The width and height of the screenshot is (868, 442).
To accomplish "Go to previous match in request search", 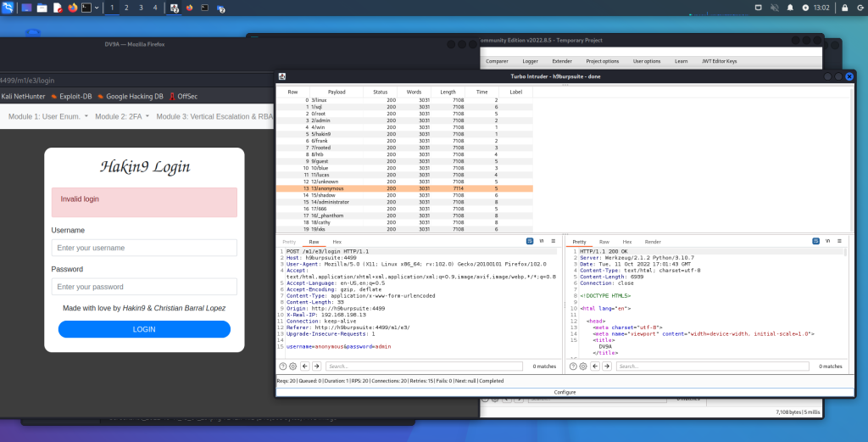I will pyautogui.click(x=305, y=366).
